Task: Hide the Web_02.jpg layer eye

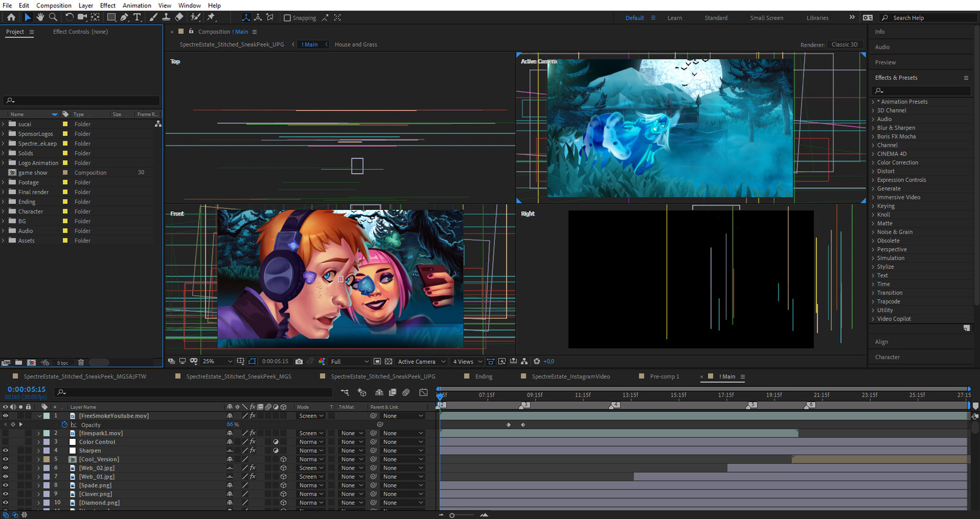Action: click(6, 468)
